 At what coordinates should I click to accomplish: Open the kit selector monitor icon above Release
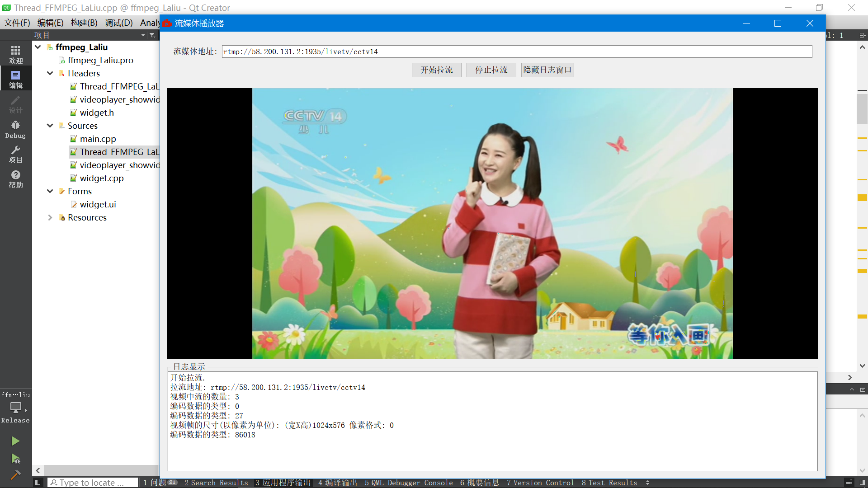coord(15,408)
